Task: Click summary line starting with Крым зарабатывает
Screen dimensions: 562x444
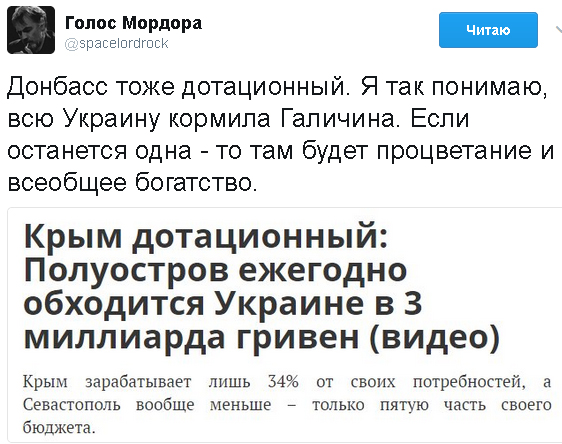Action: (x=287, y=382)
